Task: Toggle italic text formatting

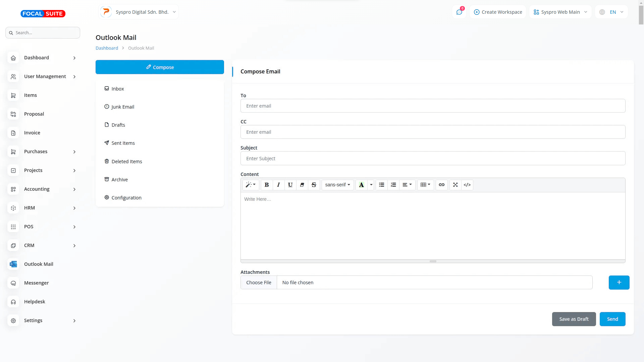Action: tap(278, 185)
